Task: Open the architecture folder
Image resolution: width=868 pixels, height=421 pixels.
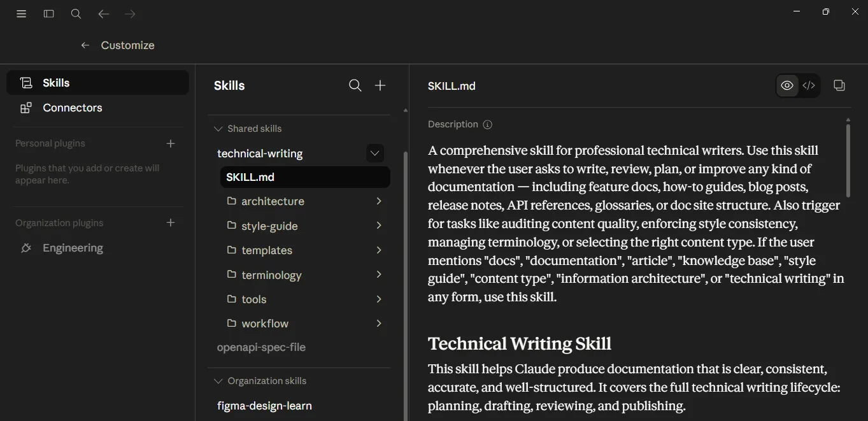Action: tap(305, 201)
